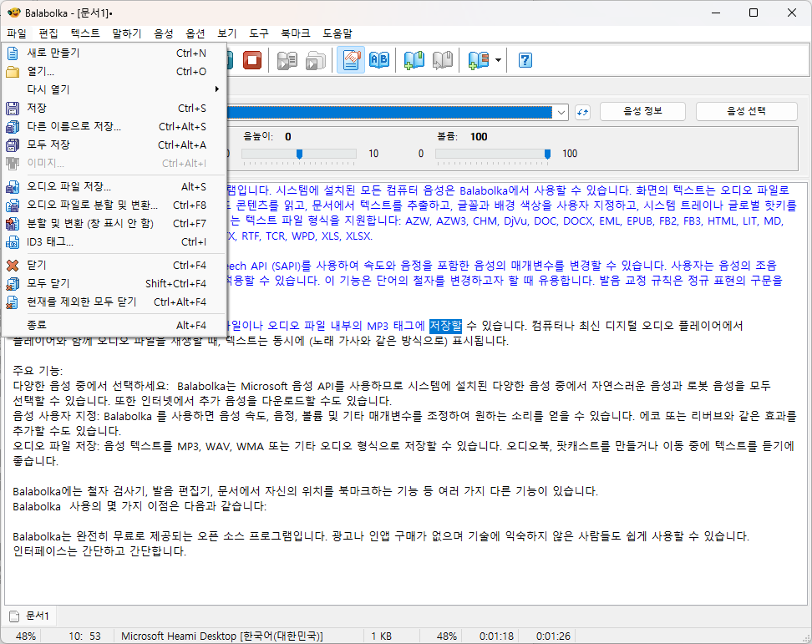Click the icon beside 모두 닫기
812x644 pixels.
click(13, 283)
